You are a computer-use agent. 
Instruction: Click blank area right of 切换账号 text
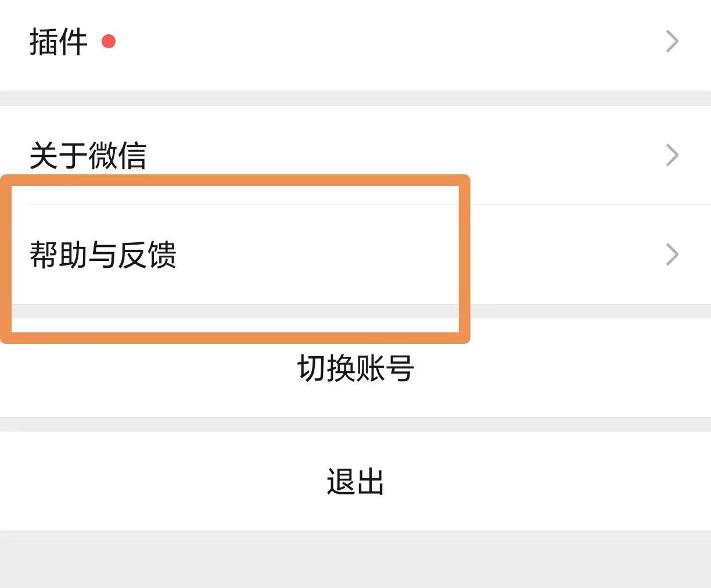552,368
